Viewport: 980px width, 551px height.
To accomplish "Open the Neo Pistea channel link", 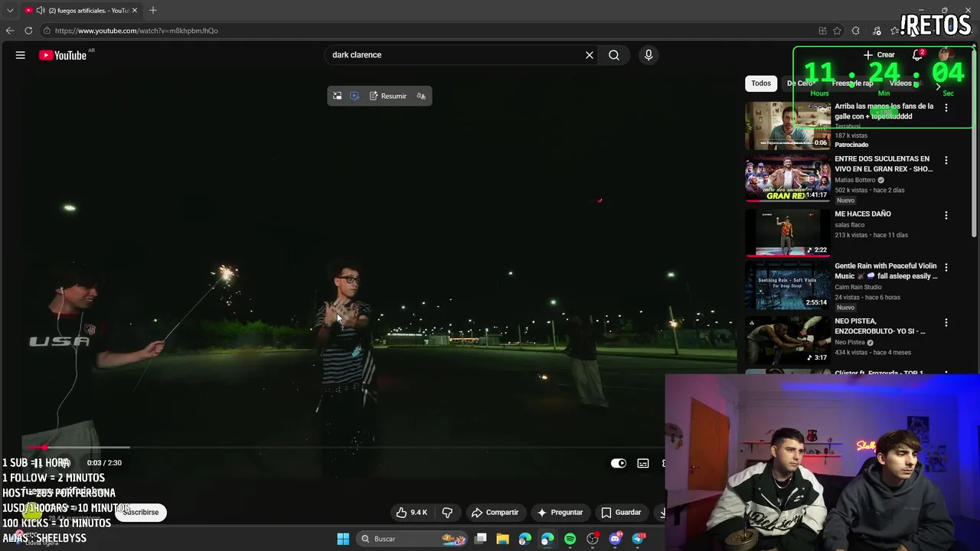I will (x=850, y=342).
